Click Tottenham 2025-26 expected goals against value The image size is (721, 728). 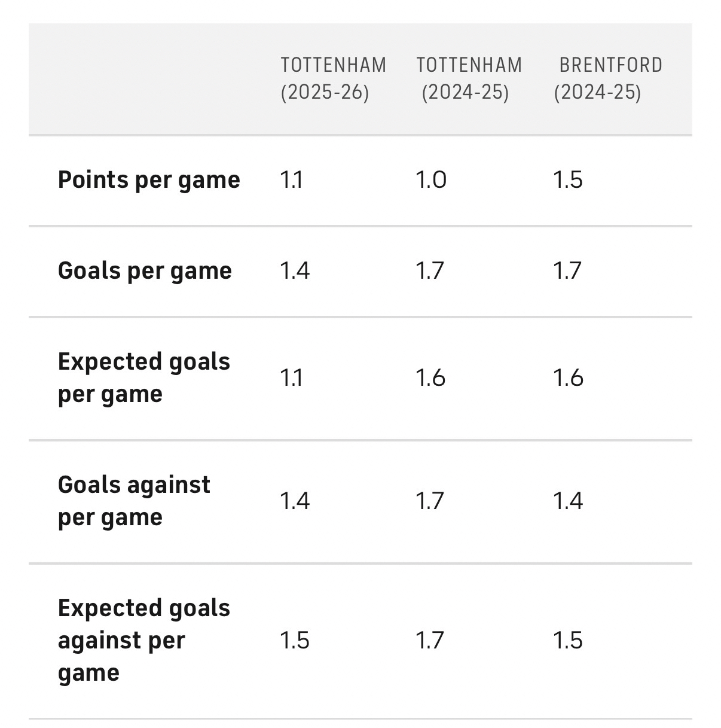(x=295, y=640)
